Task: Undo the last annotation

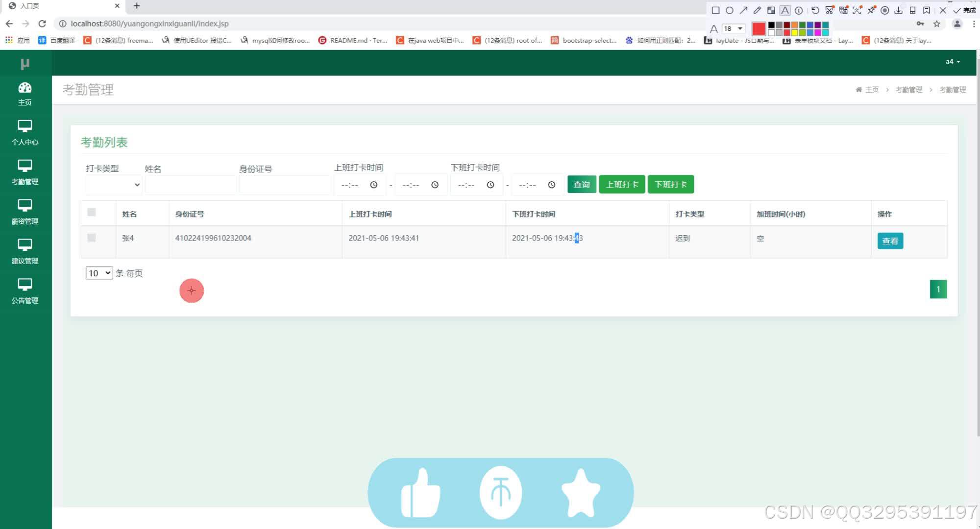Action: pyautogui.click(x=815, y=10)
